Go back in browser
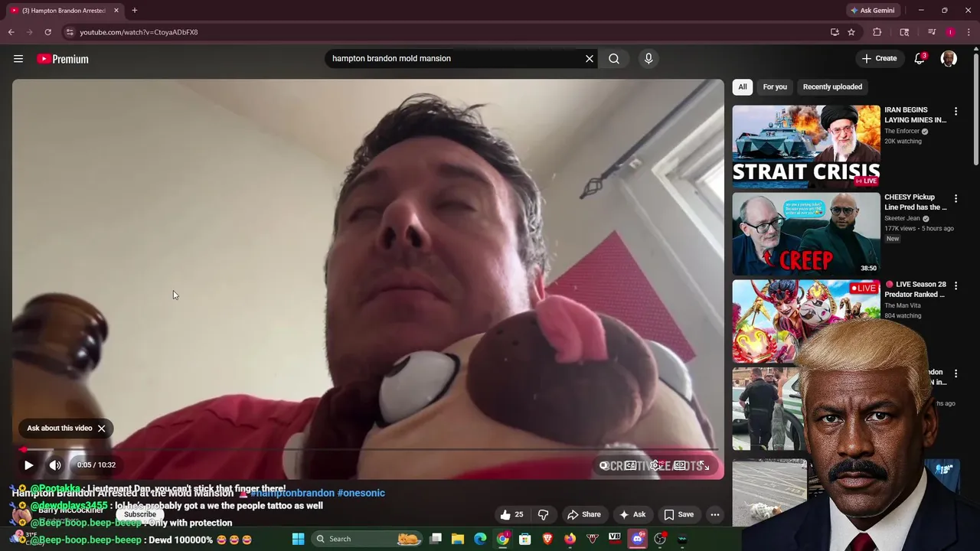The image size is (980, 551). tap(11, 32)
